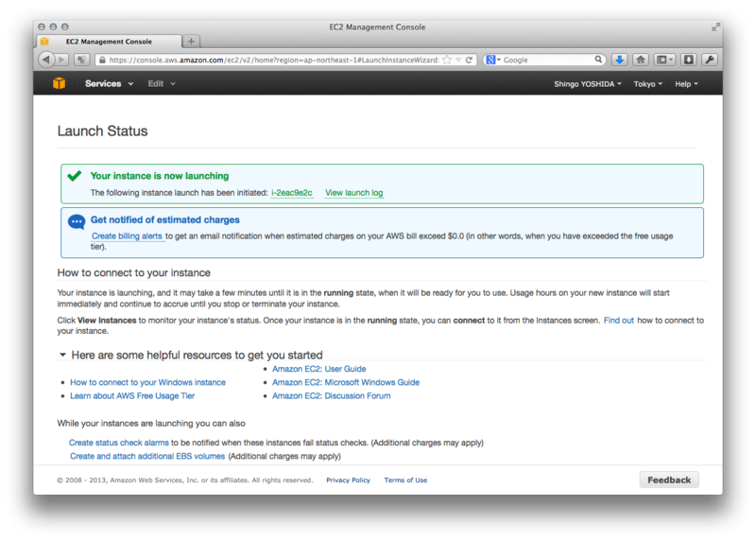Open instance i-2eac9e2c link
The image size is (756, 541).
click(x=292, y=193)
